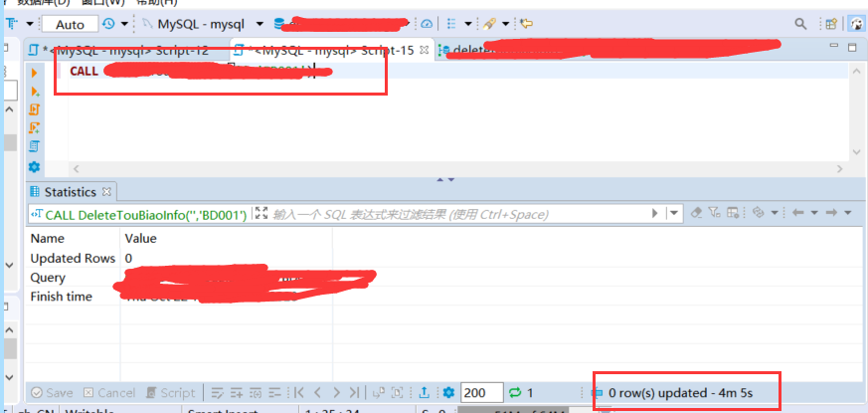The height and width of the screenshot is (413, 868).
Task: Click the transaction log history icon
Action: pos(108,24)
